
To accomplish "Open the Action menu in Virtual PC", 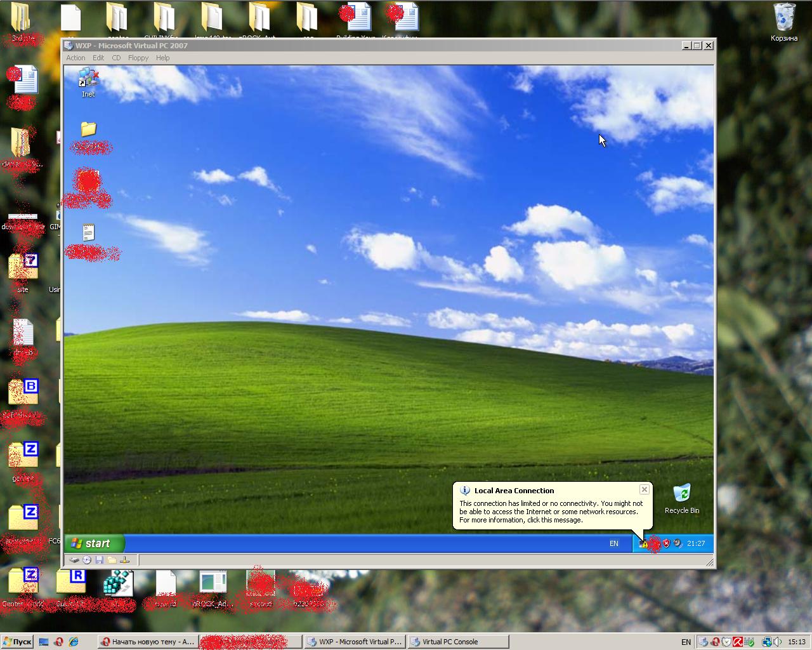I will (x=75, y=58).
